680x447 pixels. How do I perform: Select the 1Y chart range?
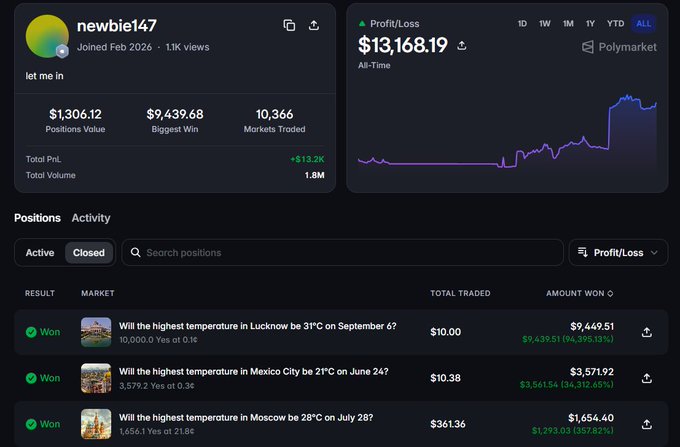coord(590,23)
